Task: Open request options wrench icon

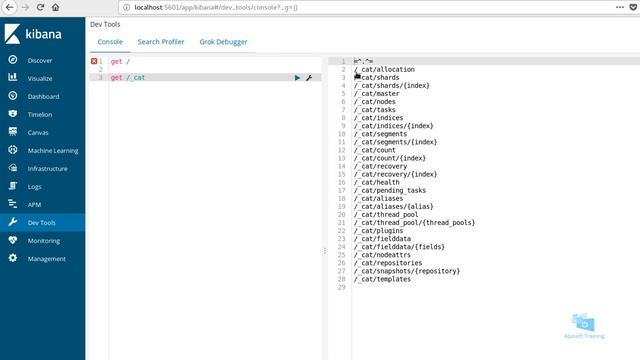Action: (309, 78)
